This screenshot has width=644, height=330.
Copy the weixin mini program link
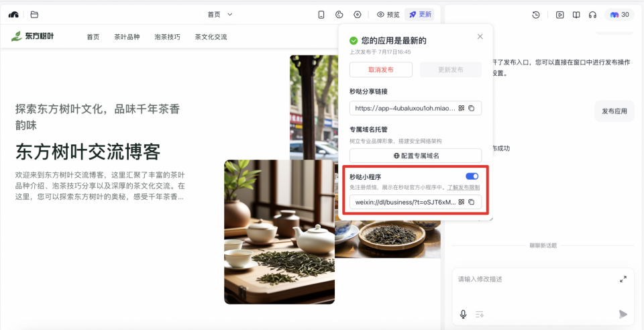point(472,202)
